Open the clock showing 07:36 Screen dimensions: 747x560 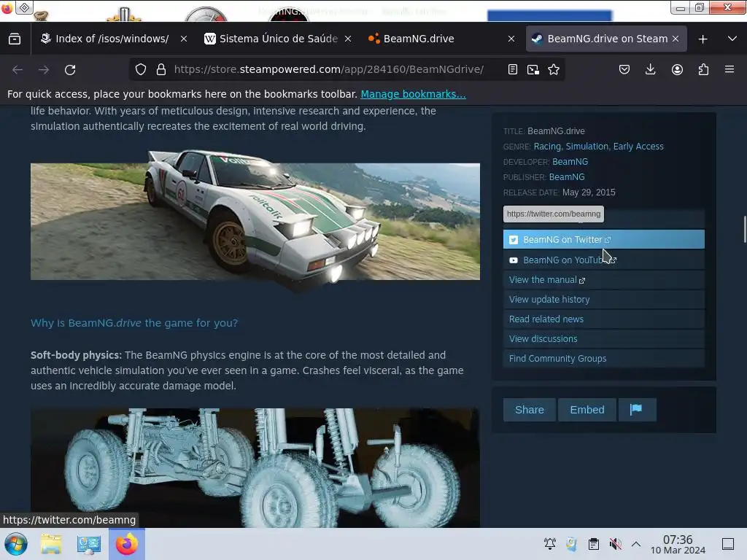coord(678,544)
